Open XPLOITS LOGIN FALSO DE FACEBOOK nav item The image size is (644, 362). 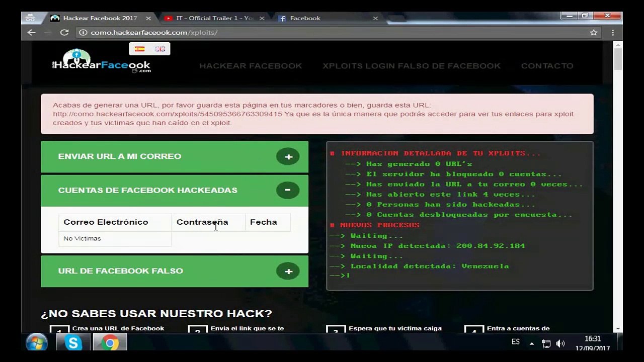412,66
